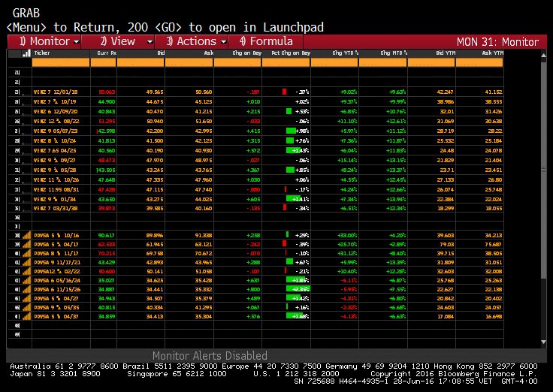This screenshot has height=392, width=553.
Task: Open the Monitor dropdown arrow
Action: 76,42
